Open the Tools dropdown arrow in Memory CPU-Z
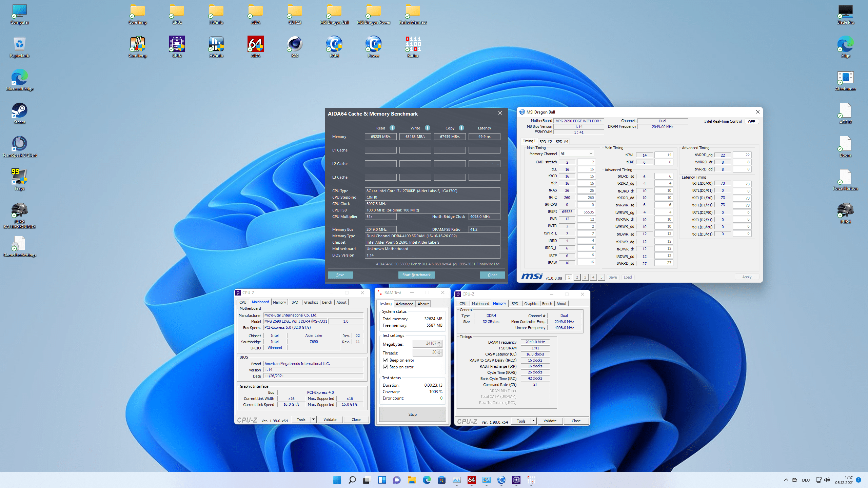The width and height of the screenshot is (868, 488). (533, 421)
